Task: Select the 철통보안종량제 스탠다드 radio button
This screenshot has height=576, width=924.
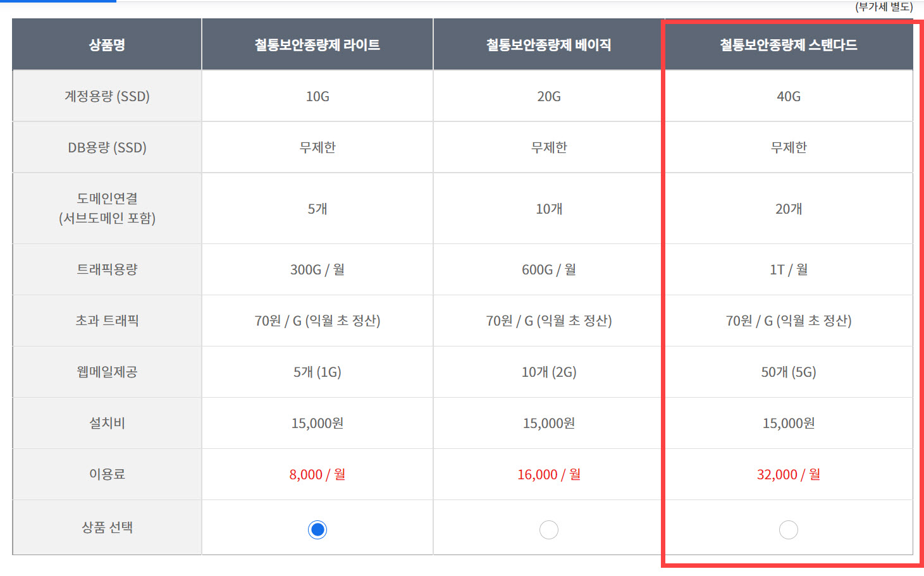Action: pos(787,529)
